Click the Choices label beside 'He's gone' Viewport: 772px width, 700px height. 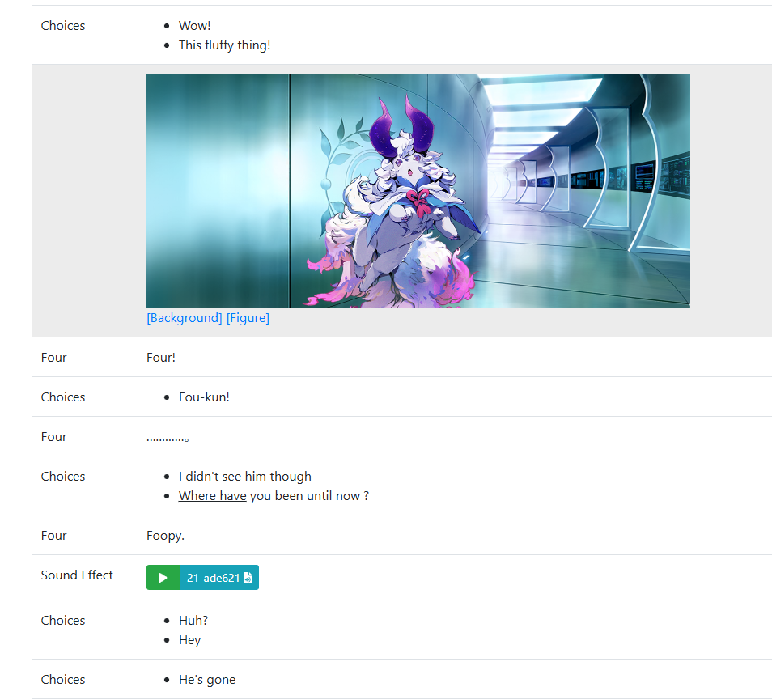click(x=63, y=680)
